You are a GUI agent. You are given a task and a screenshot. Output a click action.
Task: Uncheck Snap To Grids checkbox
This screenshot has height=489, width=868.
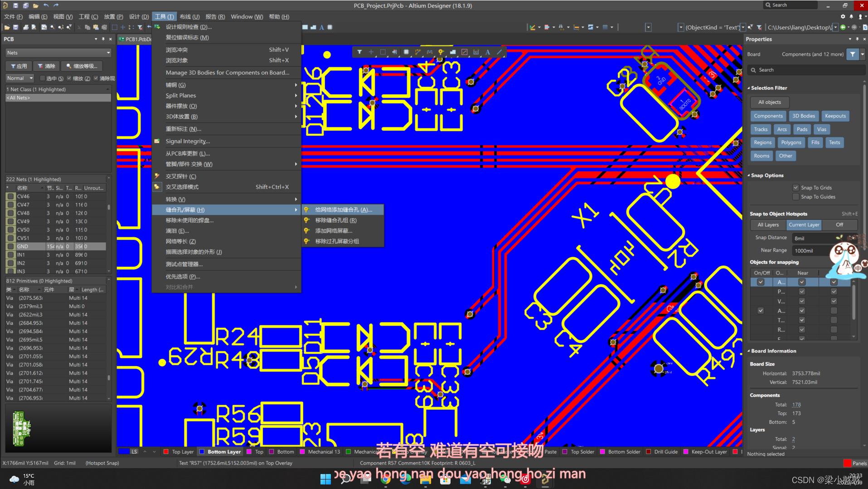click(x=795, y=188)
